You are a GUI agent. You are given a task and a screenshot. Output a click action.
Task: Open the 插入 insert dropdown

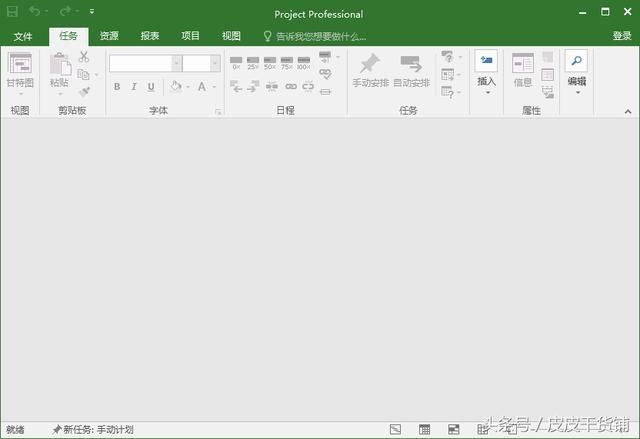[x=486, y=72]
